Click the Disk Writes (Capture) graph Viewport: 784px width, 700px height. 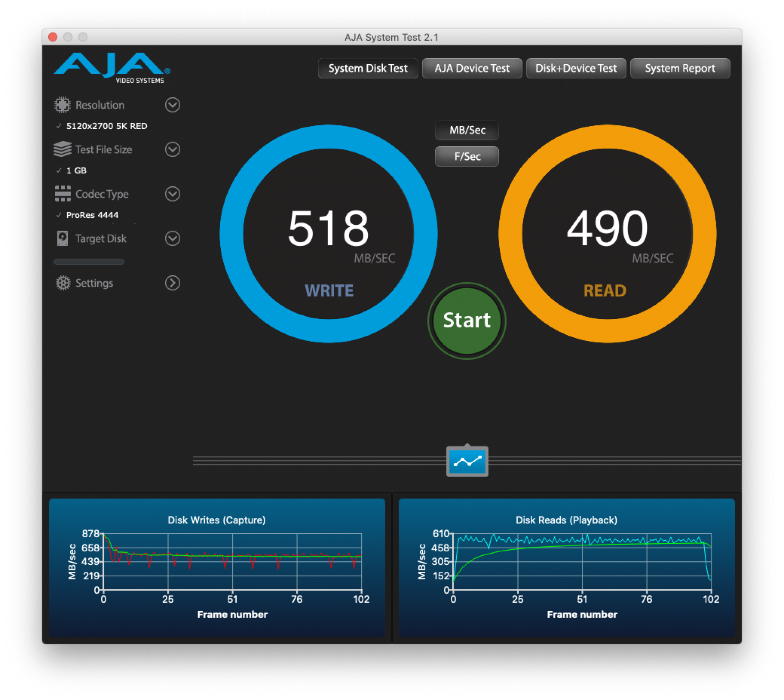coord(217,568)
